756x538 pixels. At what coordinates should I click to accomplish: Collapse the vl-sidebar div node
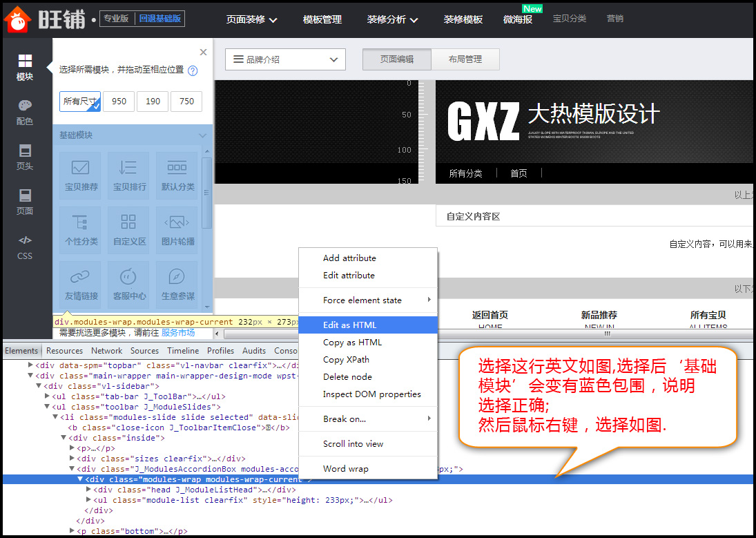pos(39,386)
